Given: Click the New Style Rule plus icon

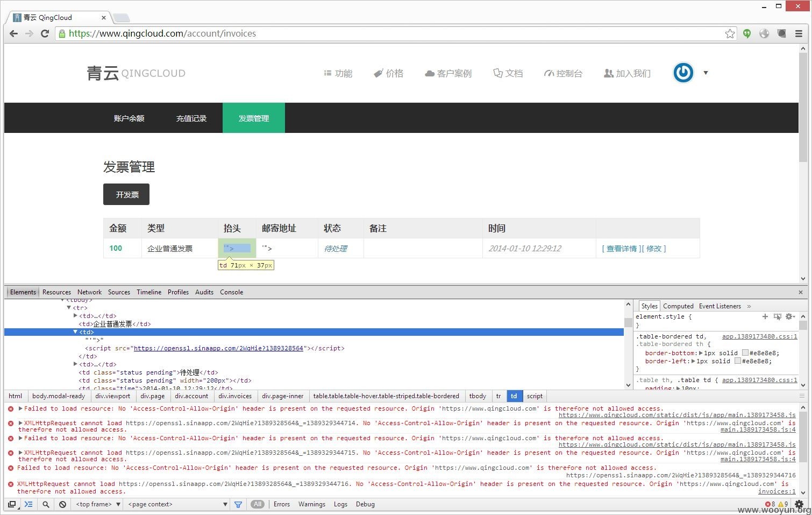Looking at the screenshot, I should coord(765,316).
